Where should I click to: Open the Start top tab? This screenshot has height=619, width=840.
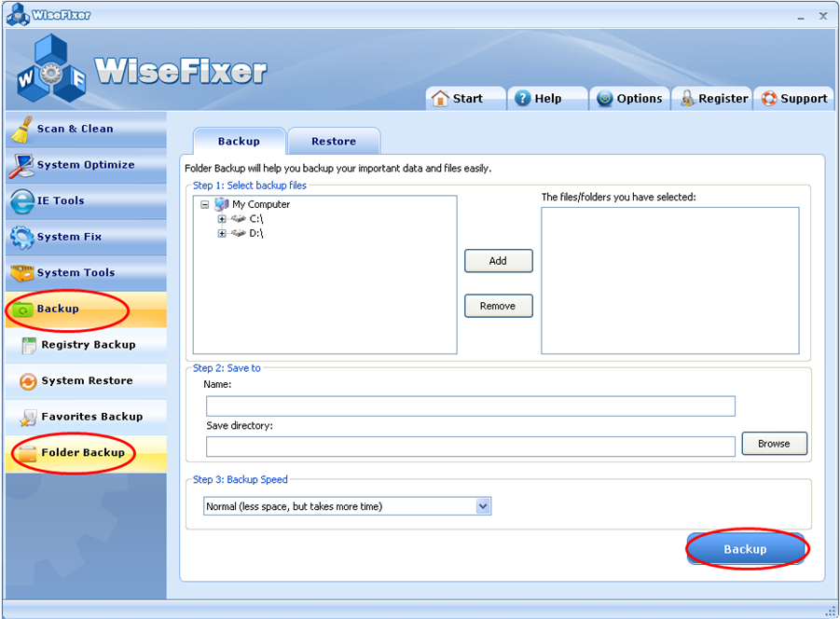click(466, 99)
